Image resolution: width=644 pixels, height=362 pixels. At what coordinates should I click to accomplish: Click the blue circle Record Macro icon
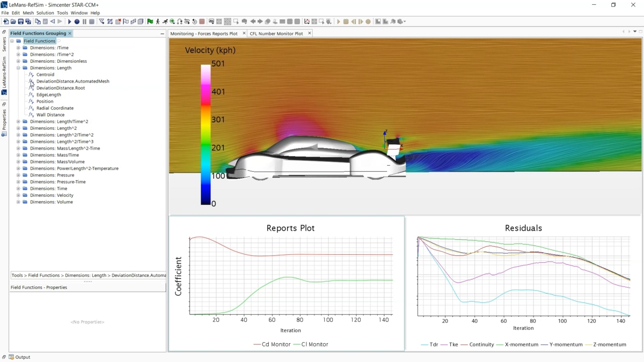[77, 21]
